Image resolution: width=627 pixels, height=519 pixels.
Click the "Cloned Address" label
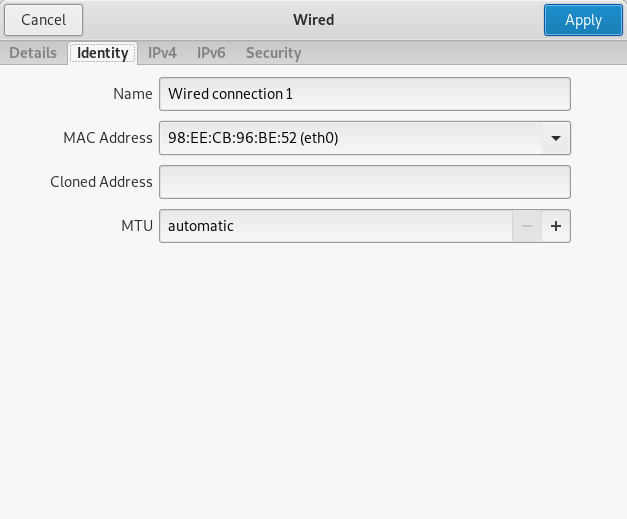pos(101,182)
